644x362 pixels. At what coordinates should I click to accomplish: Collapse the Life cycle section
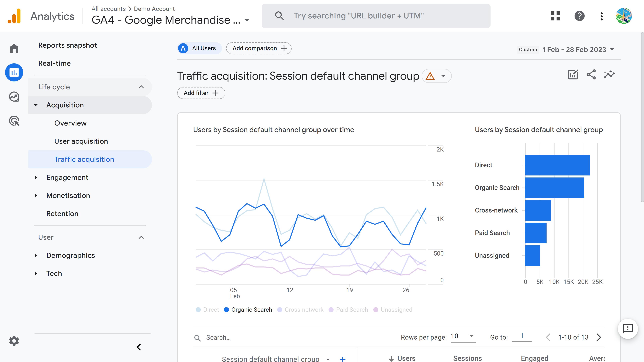tap(141, 87)
